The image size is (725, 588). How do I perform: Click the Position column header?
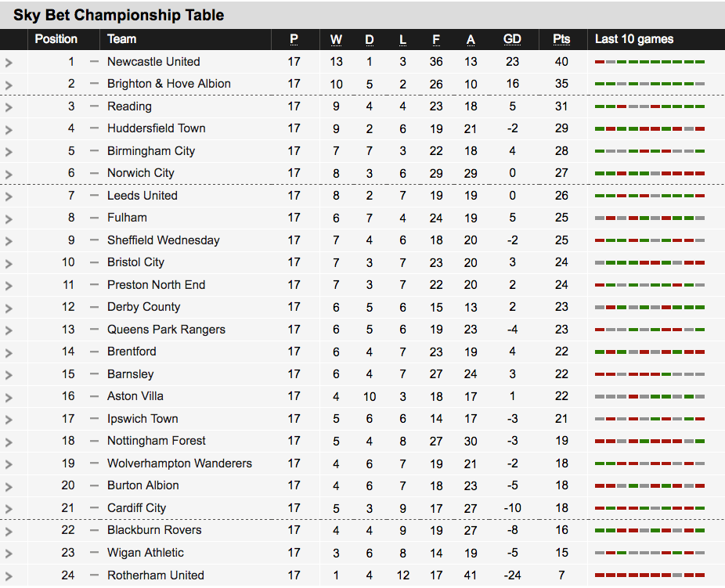pos(56,39)
